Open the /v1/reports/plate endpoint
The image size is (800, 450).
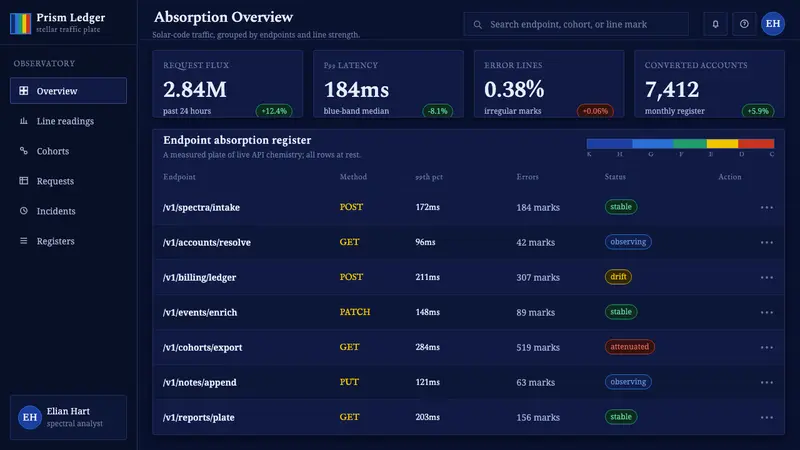click(x=198, y=417)
